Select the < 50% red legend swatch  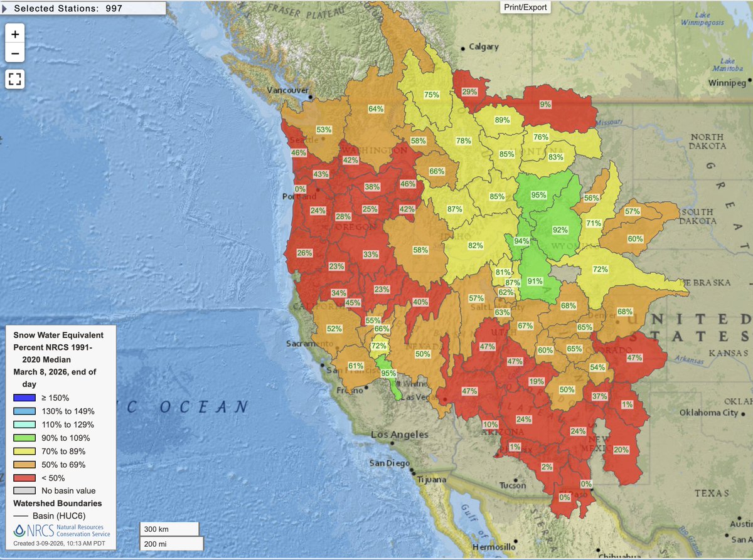pyautogui.click(x=24, y=478)
